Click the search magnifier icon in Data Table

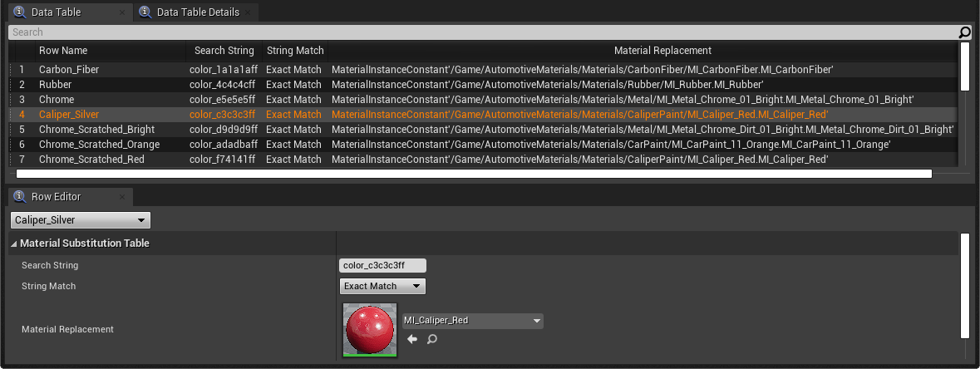pyautogui.click(x=965, y=32)
